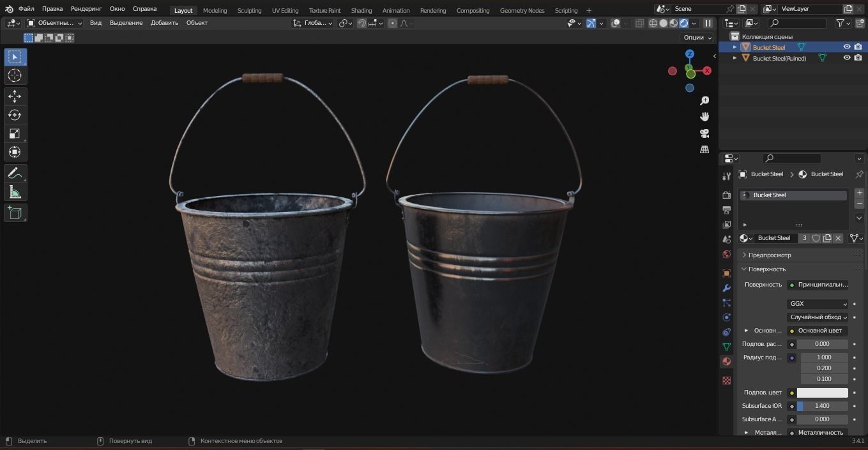Collapse the Поверхность panel
868x450 pixels.
point(767,269)
